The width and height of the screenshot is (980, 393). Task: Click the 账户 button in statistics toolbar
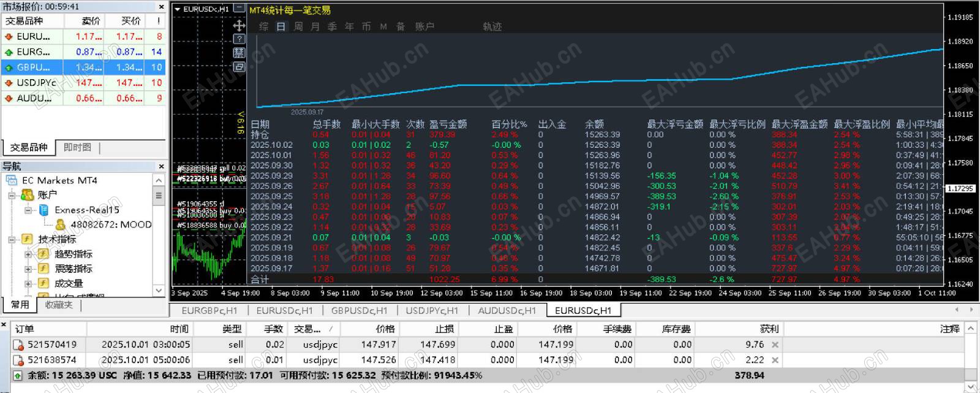425,26
